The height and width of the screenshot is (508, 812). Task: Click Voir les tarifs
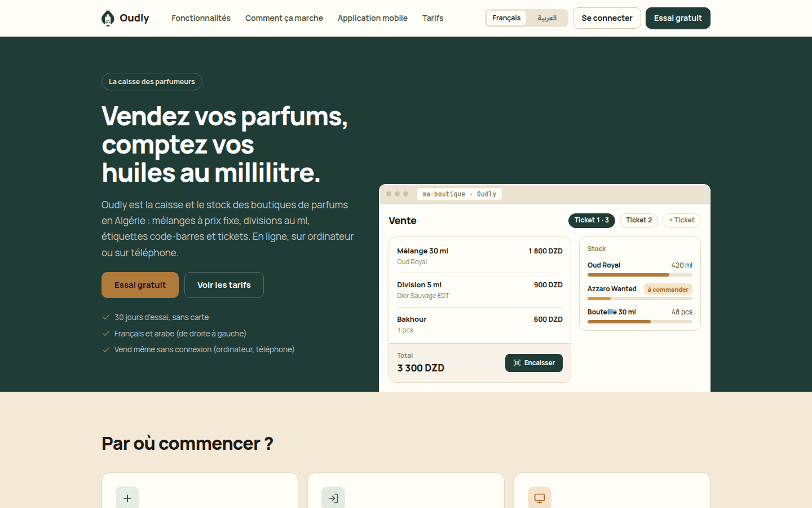point(224,285)
